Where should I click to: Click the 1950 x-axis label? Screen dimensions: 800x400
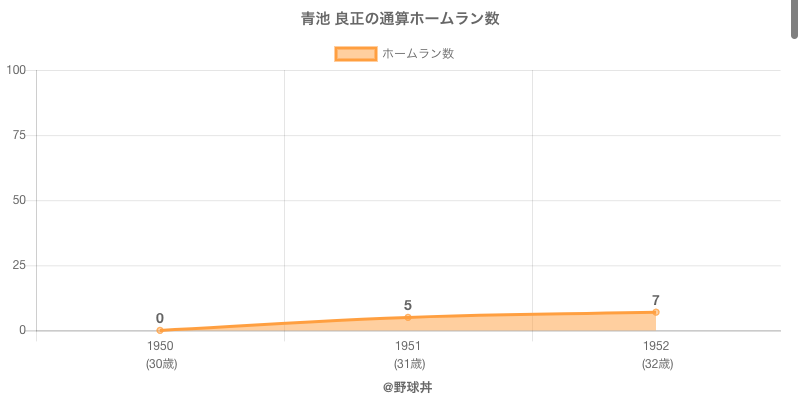click(160, 346)
